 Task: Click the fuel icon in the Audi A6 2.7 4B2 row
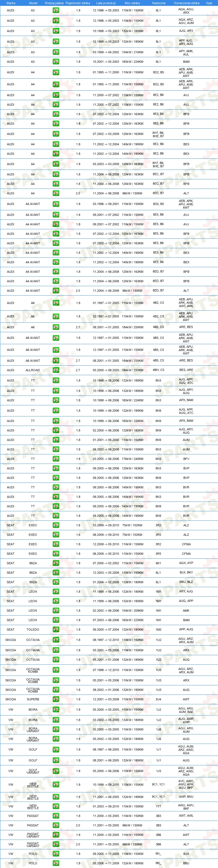coord(56,327)
